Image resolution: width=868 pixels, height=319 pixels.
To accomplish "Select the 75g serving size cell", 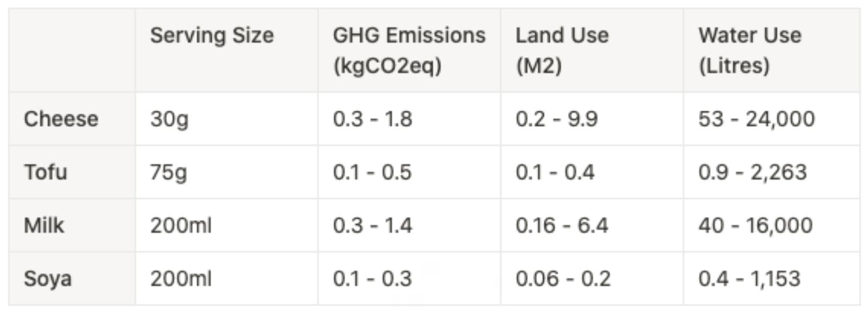I will click(x=169, y=172).
